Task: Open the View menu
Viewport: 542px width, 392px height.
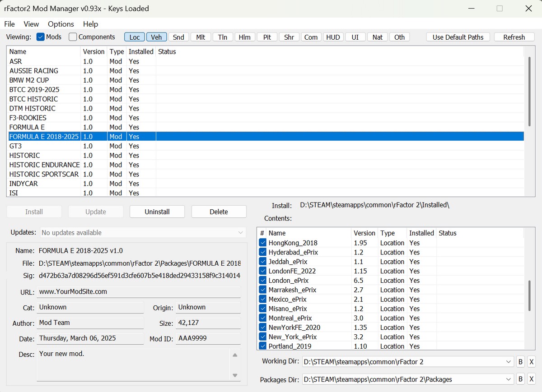Action: [x=31, y=24]
